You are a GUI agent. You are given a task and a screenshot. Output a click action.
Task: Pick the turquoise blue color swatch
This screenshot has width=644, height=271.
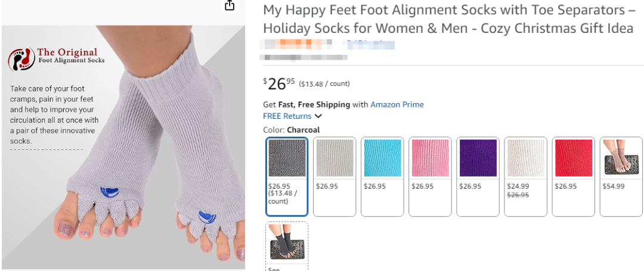pyautogui.click(x=382, y=176)
